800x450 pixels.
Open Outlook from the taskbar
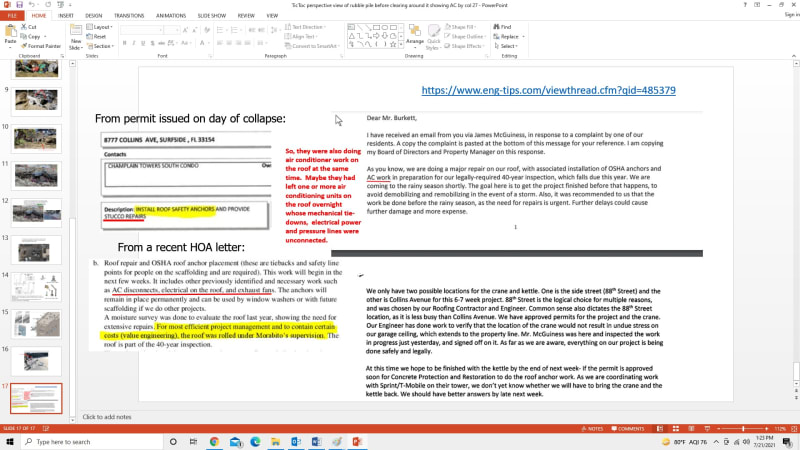coord(296,441)
